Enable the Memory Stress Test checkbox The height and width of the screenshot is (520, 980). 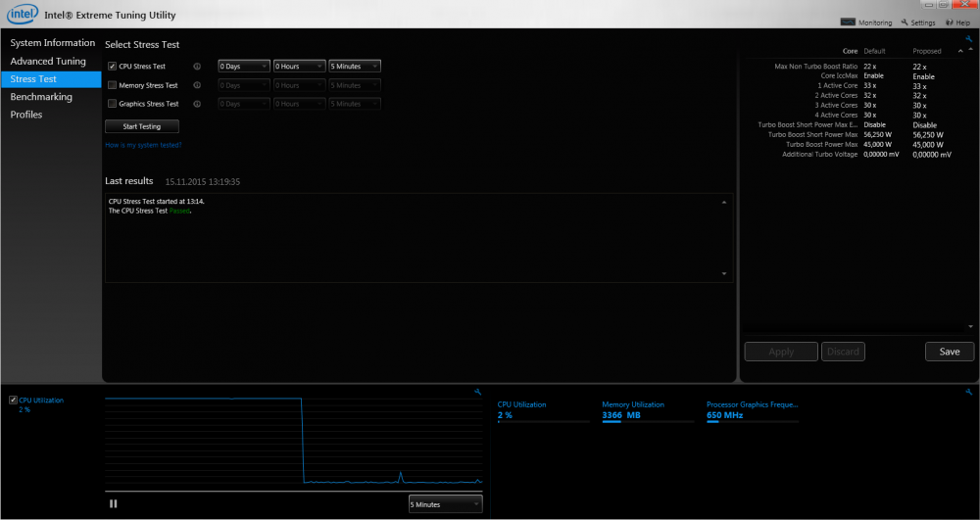pyautogui.click(x=113, y=85)
